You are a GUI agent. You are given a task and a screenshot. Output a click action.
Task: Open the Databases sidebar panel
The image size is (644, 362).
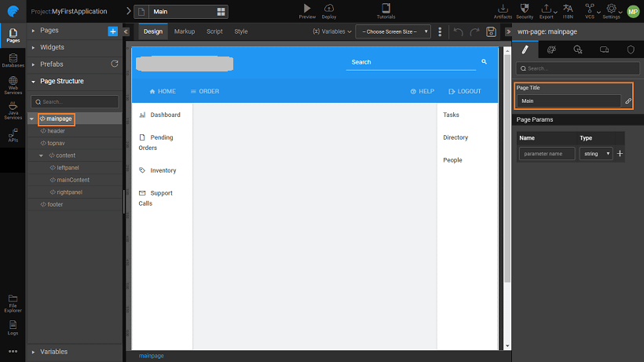pyautogui.click(x=13, y=60)
